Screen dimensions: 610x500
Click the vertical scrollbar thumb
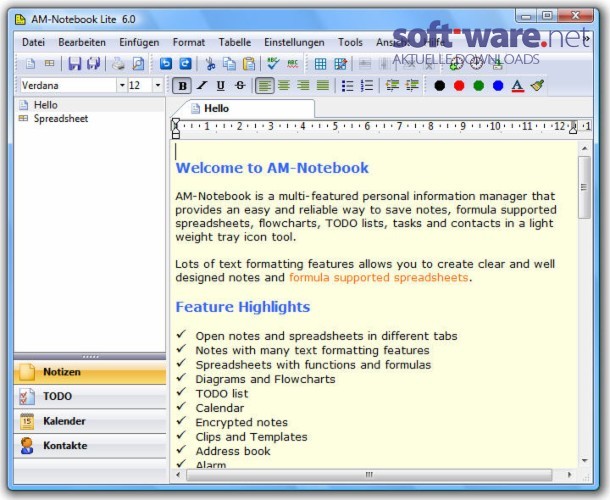pyautogui.click(x=584, y=187)
